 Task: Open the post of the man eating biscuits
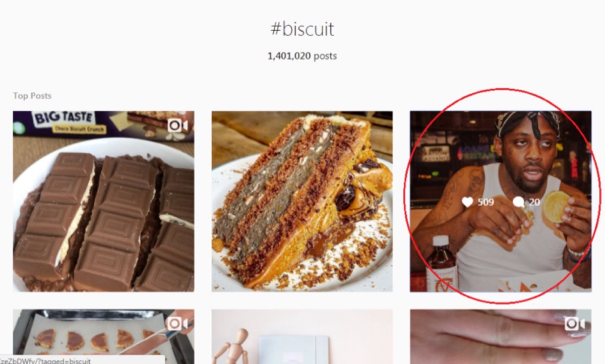click(501, 201)
